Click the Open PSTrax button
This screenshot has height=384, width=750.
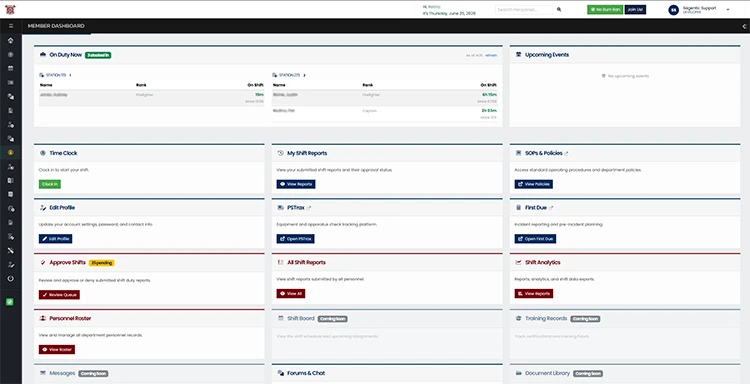pyautogui.click(x=296, y=239)
